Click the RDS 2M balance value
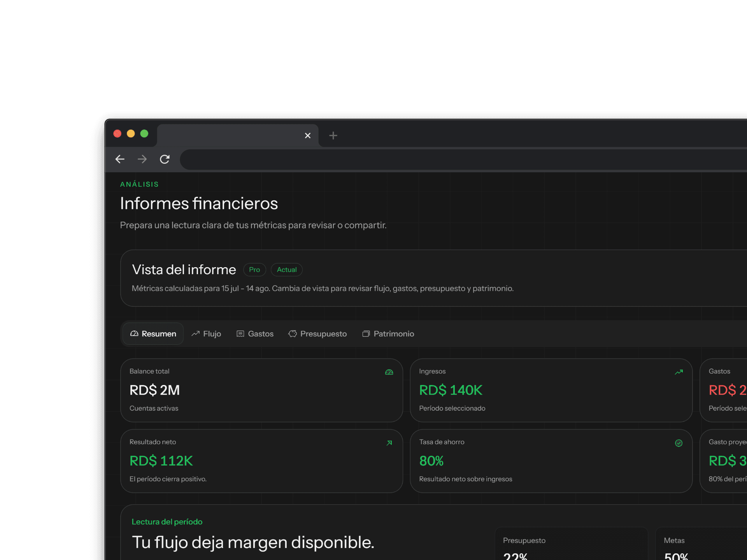The image size is (747, 560). 154,390
